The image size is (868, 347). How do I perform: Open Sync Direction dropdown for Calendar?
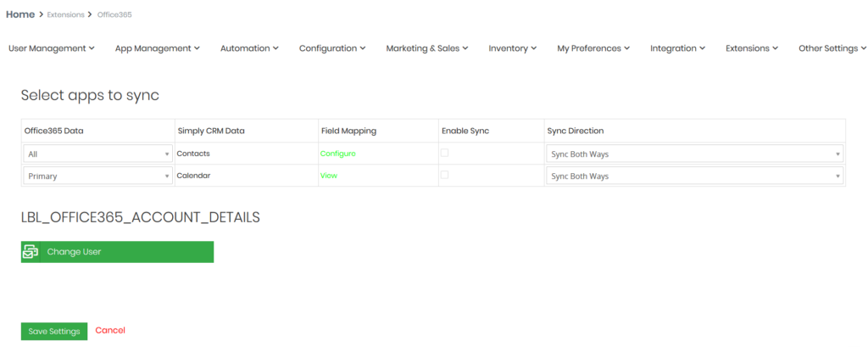[695, 176]
